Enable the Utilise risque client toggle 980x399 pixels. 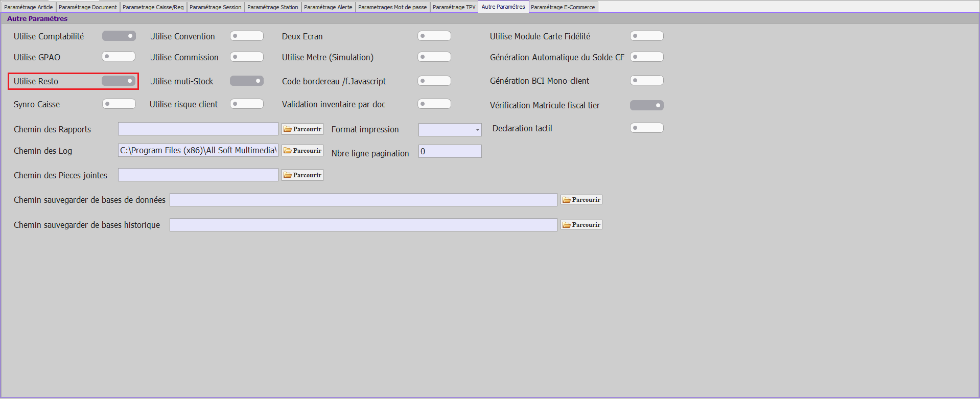tap(247, 104)
